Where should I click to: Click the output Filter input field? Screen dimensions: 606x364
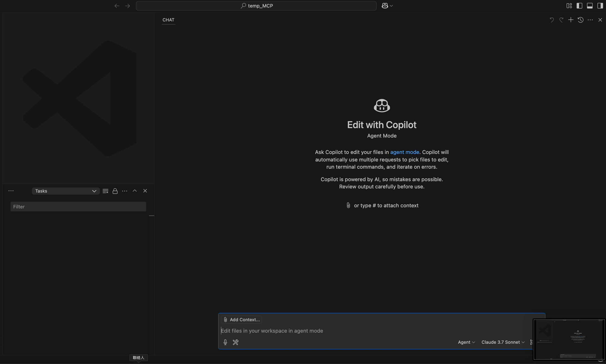(x=78, y=206)
